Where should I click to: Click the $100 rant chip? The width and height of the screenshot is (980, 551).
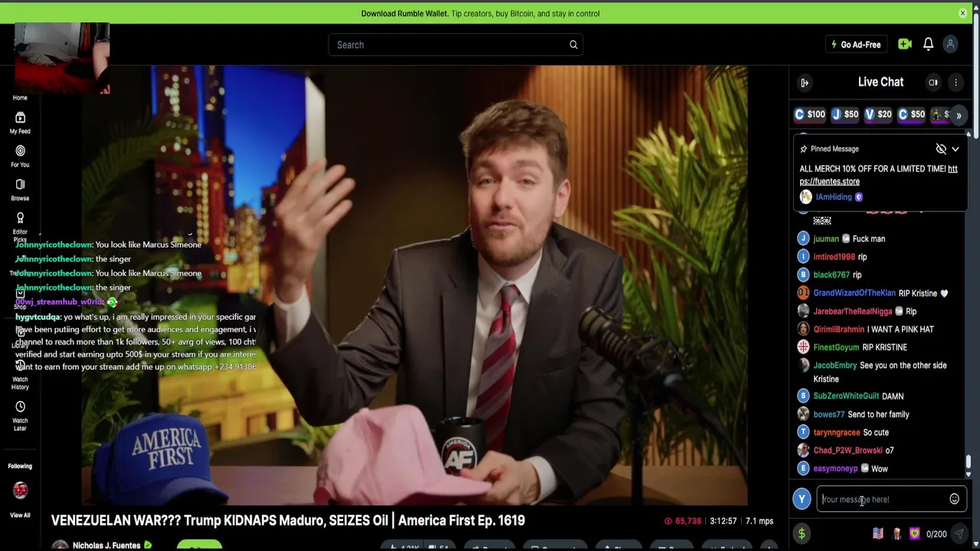point(810,114)
